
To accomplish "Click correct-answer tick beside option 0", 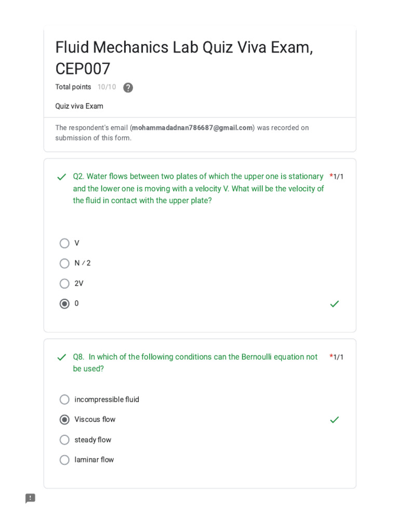I will coord(335,304).
